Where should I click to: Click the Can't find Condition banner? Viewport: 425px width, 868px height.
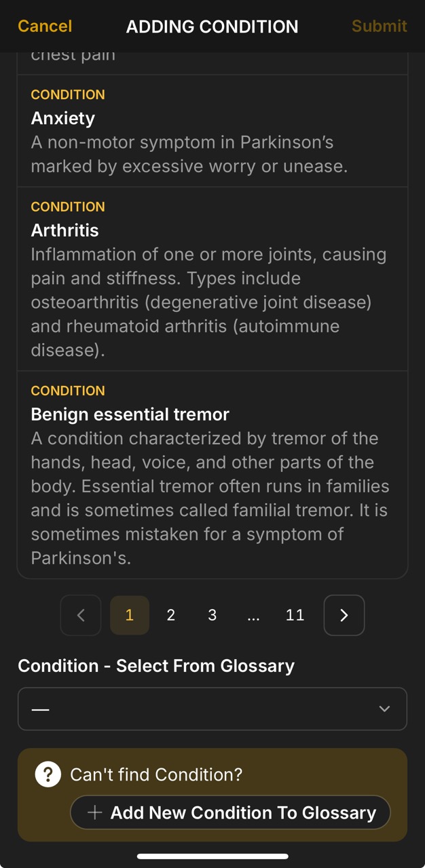212,774
